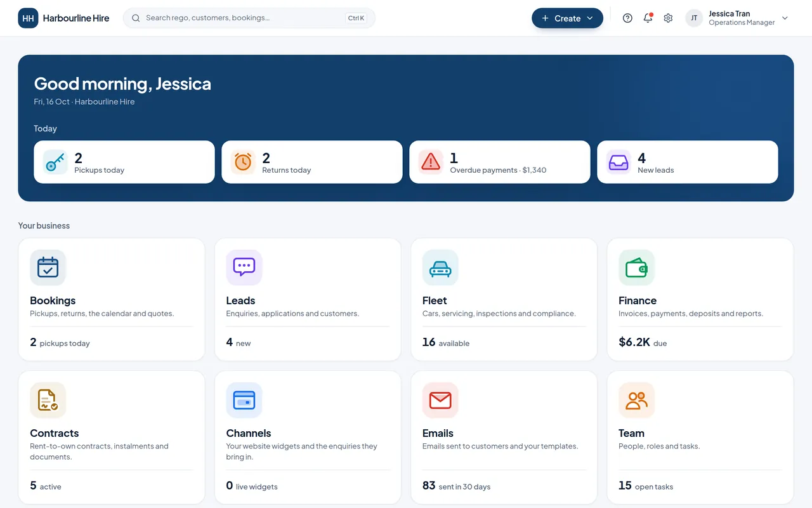Image resolution: width=812 pixels, height=508 pixels.
Task: Click the Leads chat bubble icon
Action: click(x=244, y=267)
